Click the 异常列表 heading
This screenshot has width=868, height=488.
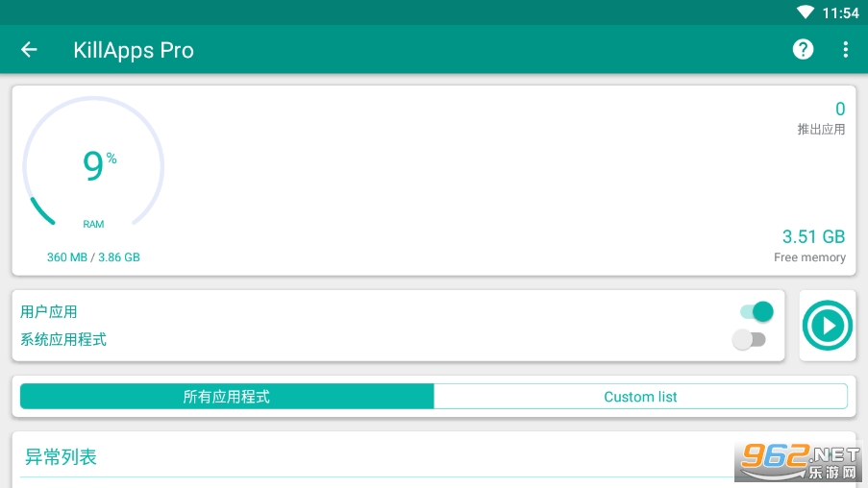61,457
